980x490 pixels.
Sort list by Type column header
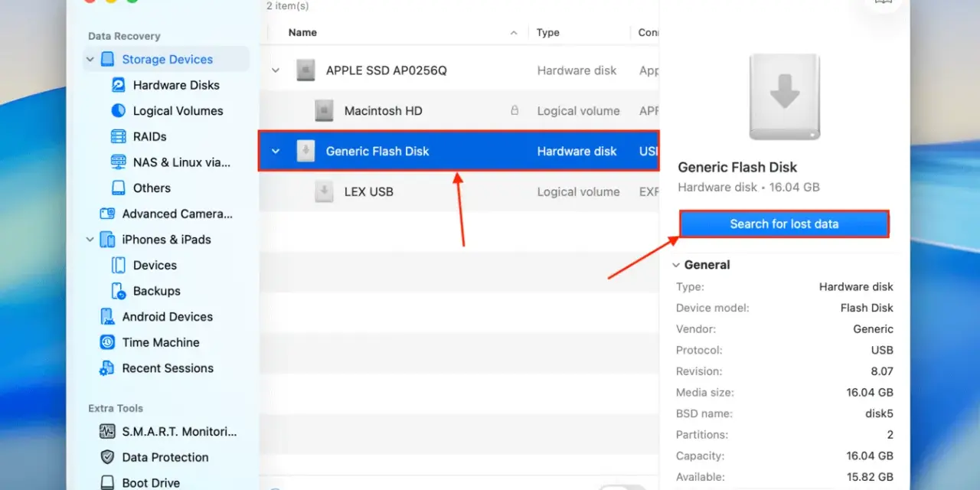tap(548, 33)
